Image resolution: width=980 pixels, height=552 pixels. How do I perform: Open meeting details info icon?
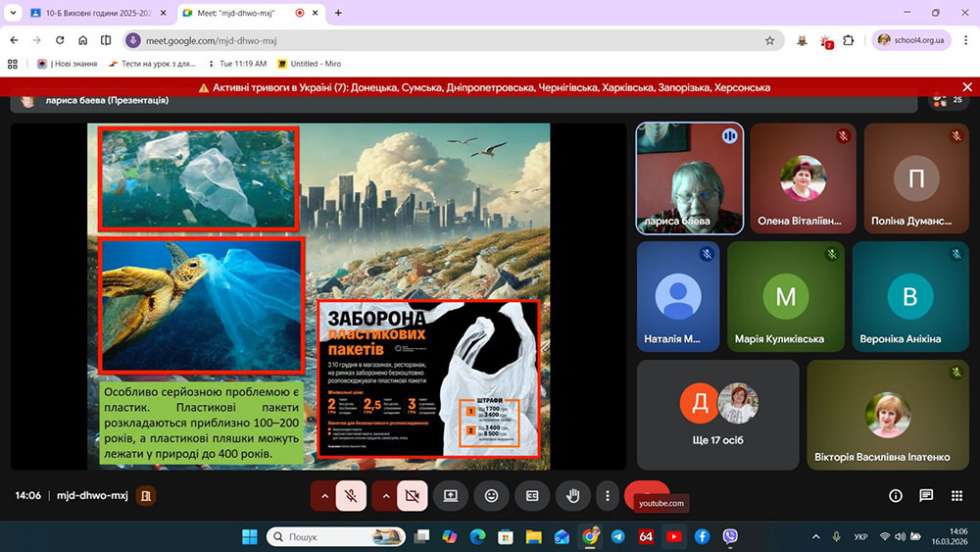(895, 496)
